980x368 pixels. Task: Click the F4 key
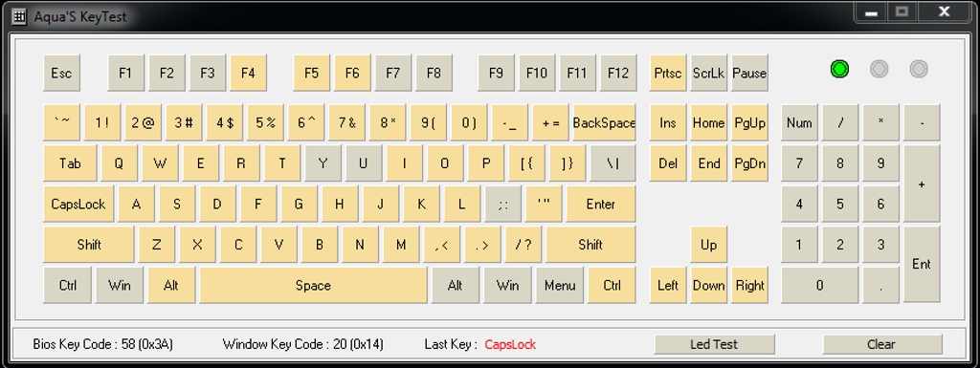tap(248, 73)
